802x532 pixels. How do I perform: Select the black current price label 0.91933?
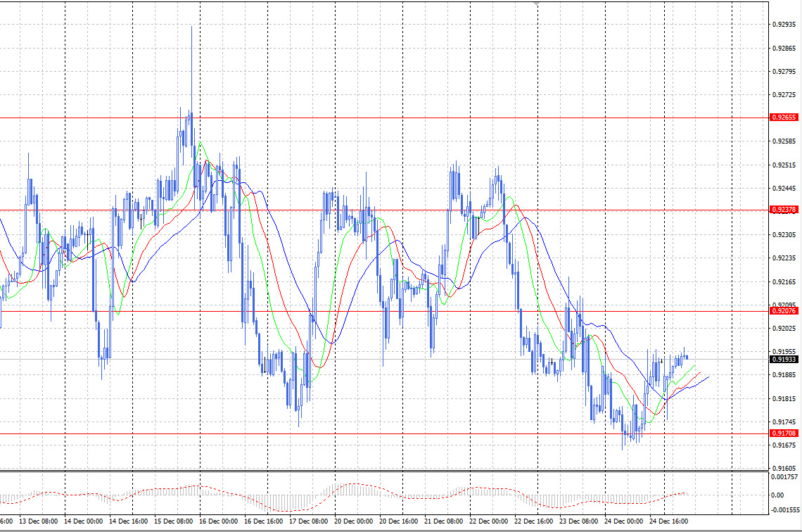point(784,360)
